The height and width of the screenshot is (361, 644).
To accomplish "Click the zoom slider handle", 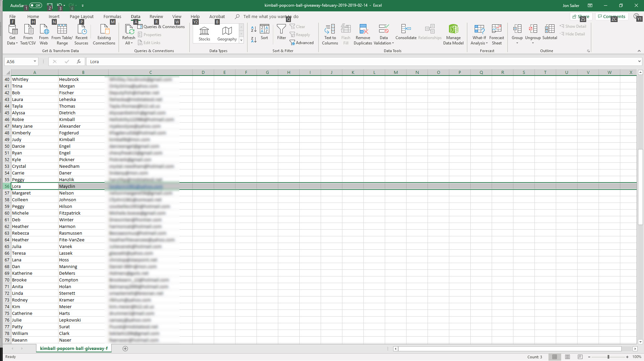I will (x=608, y=357).
